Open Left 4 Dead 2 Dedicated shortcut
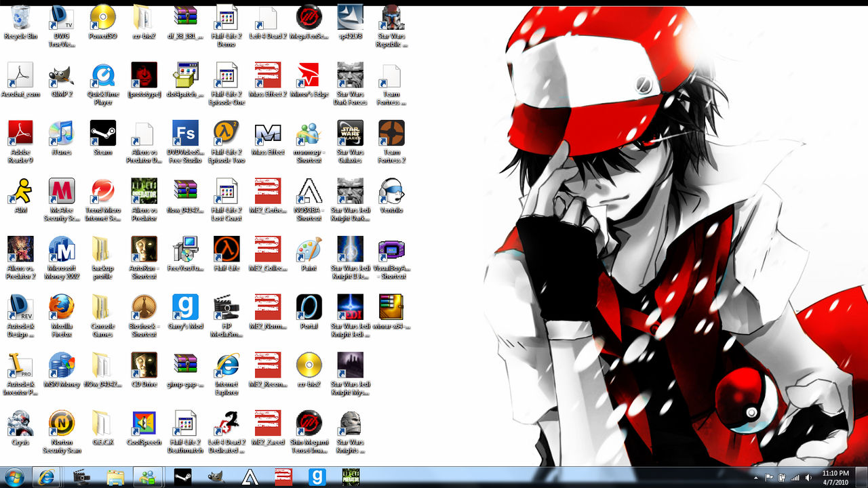This screenshot has height=488, width=868. click(x=226, y=432)
